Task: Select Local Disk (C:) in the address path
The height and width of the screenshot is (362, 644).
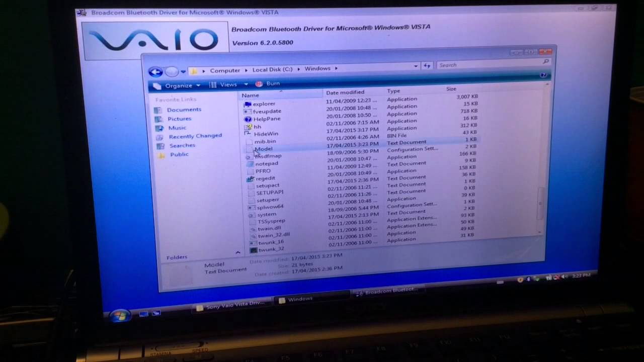Action: point(272,69)
